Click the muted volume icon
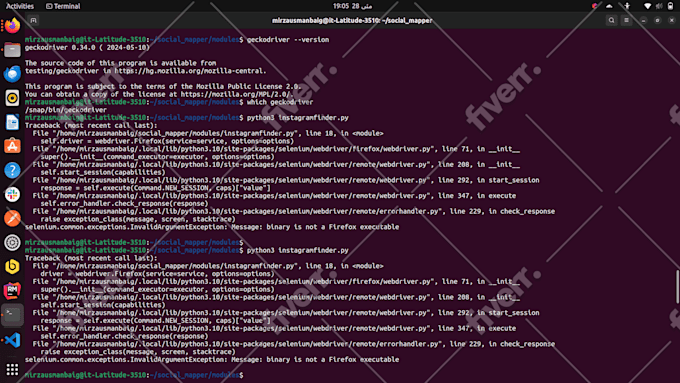The width and height of the screenshot is (680, 383). 659,6
